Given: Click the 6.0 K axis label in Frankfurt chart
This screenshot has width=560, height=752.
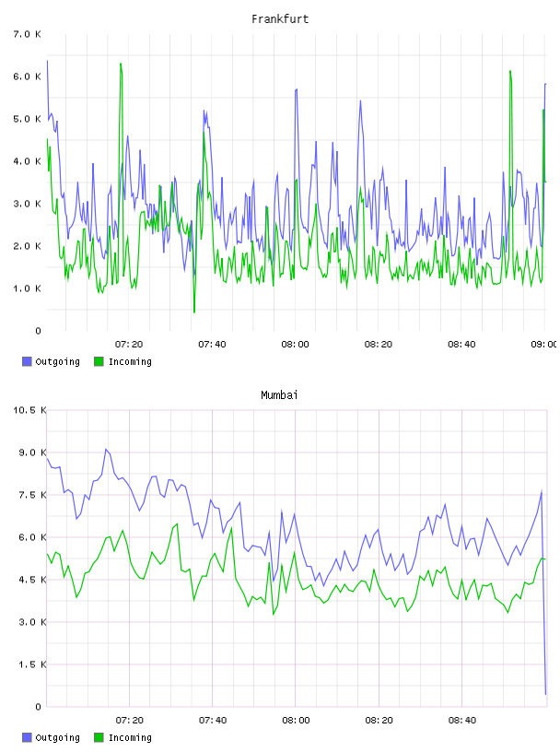Looking at the screenshot, I should tap(28, 76).
